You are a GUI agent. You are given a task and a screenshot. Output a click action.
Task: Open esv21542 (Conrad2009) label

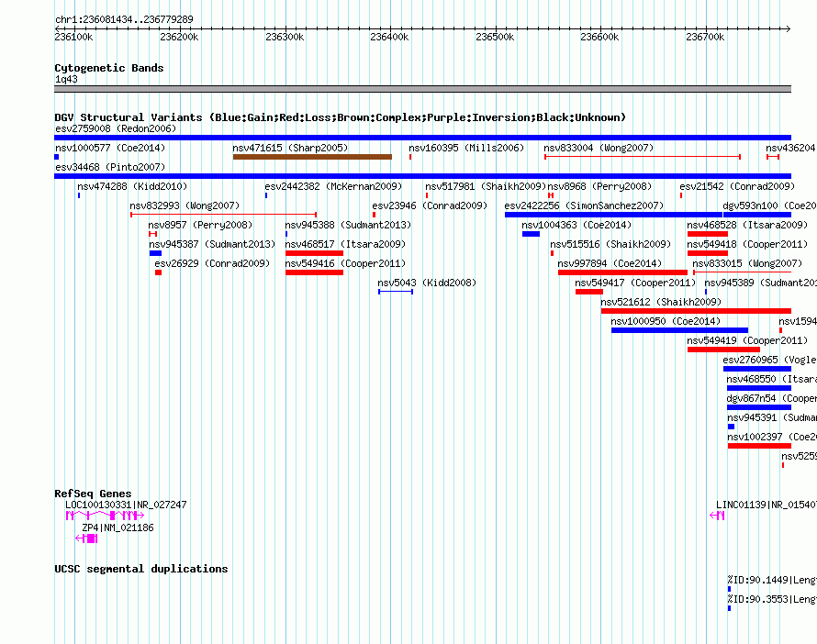click(737, 186)
